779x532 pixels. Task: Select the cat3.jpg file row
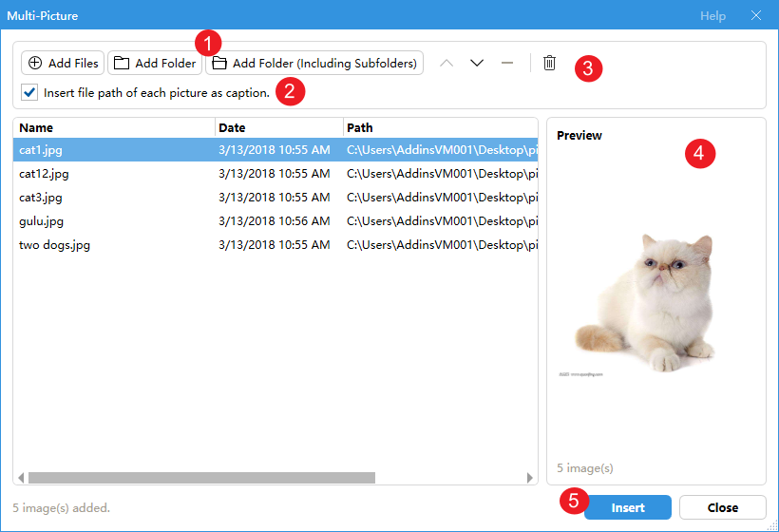pos(275,198)
